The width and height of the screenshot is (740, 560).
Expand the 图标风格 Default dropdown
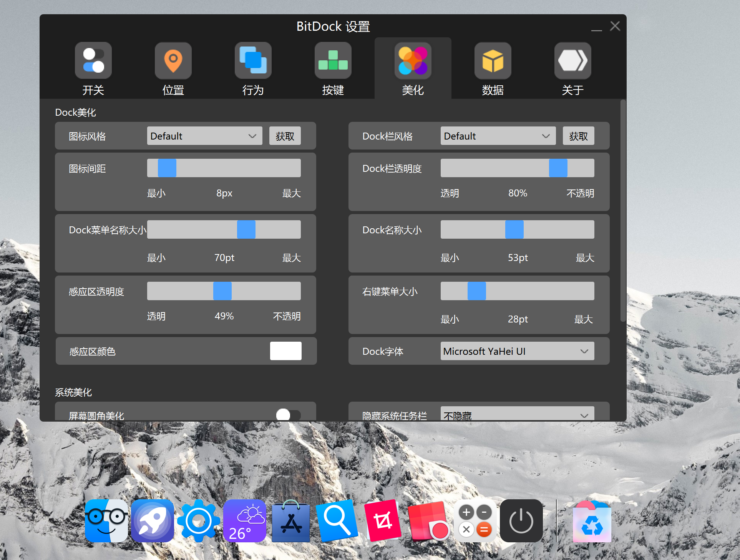click(204, 136)
